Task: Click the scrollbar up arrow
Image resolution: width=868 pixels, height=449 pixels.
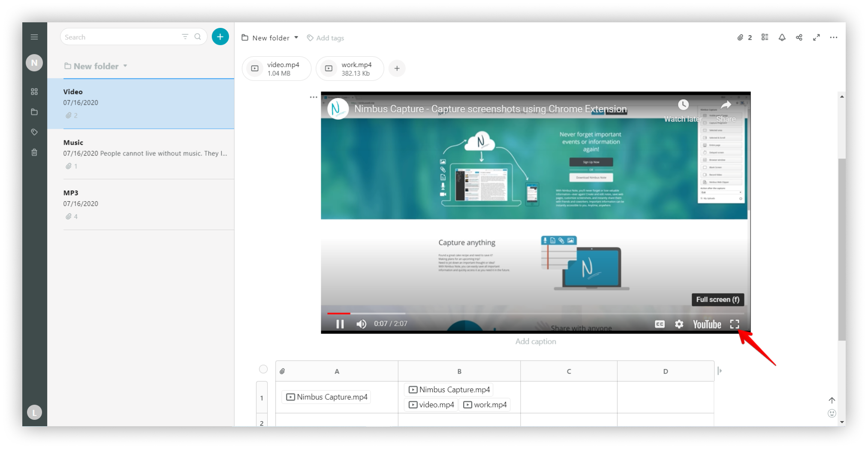Action: (x=842, y=97)
